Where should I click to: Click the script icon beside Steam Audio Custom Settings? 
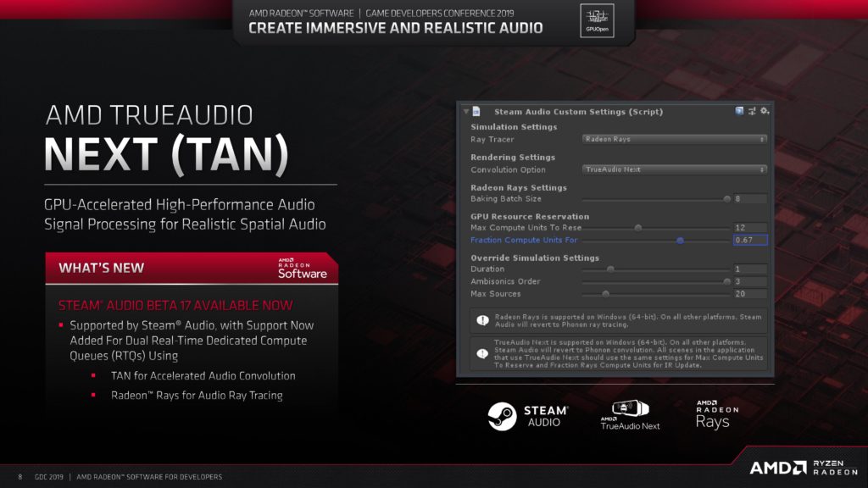476,111
